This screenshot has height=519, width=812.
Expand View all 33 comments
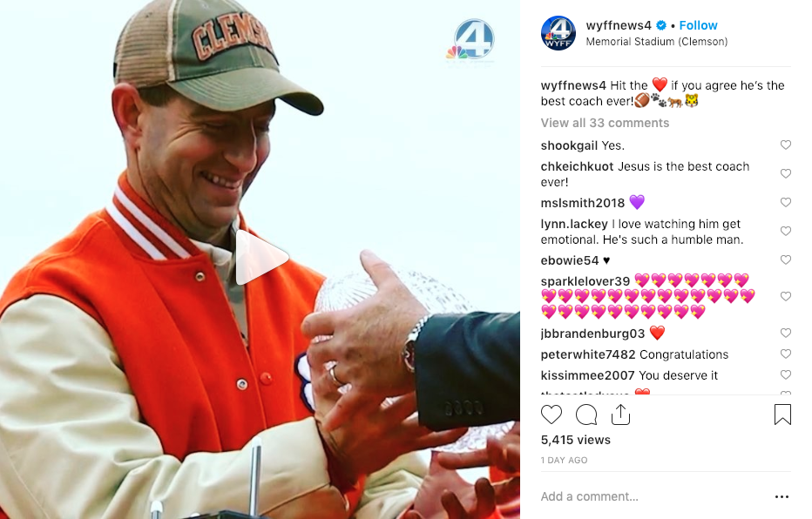tap(605, 123)
